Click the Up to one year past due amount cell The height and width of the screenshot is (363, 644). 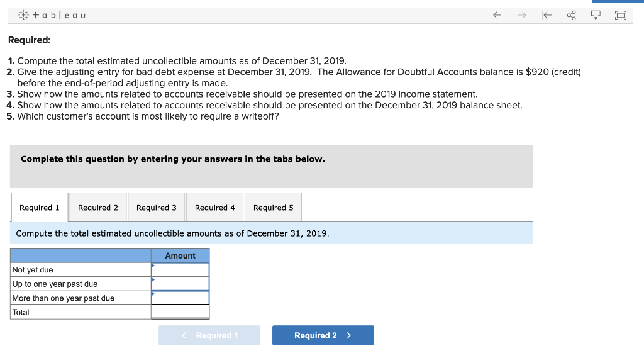[x=180, y=284]
